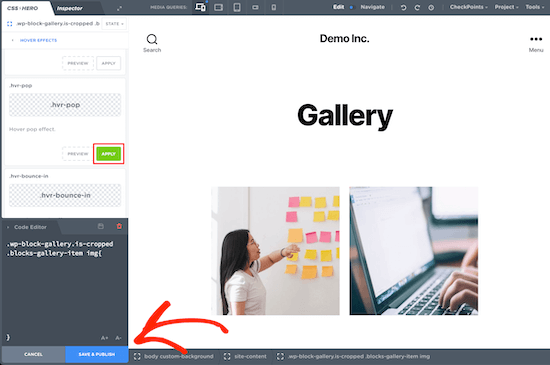The width and height of the screenshot is (550, 365).
Task: Select the tablet landscape media query icon
Action: (x=219, y=7)
